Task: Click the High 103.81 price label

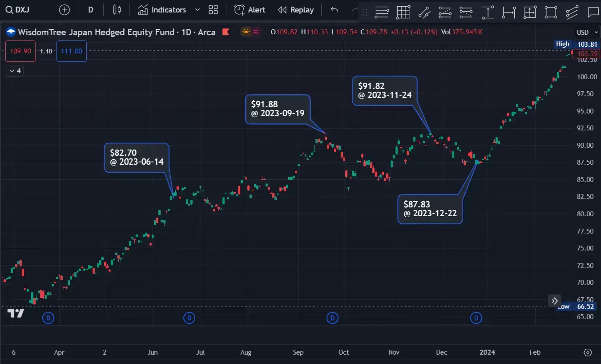Action: (576, 44)
